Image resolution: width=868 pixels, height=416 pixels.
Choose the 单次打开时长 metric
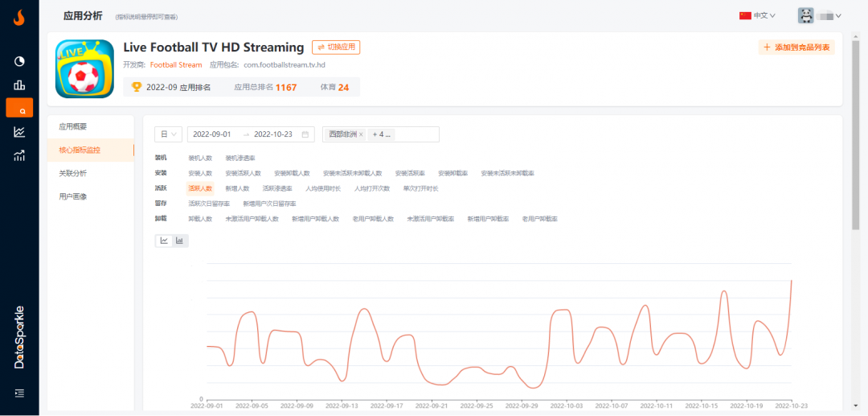[420, 188]
